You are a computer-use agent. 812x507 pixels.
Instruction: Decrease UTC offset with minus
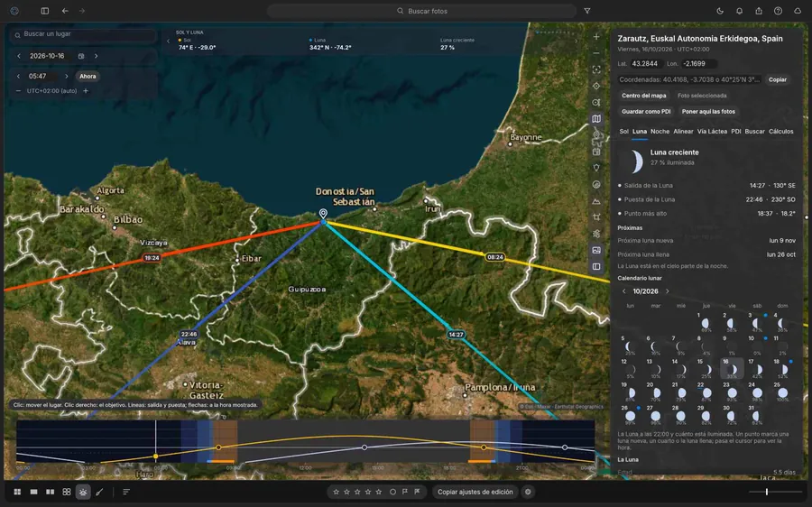click(x=19, y=90)
